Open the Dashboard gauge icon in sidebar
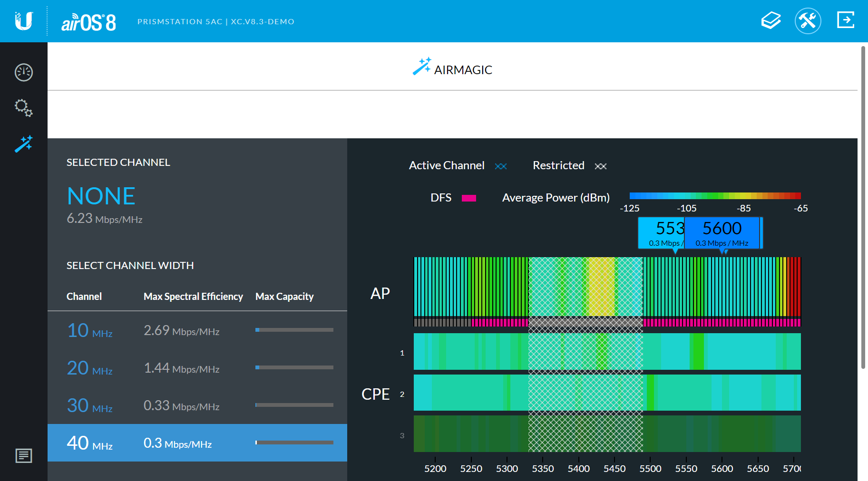 click(x=24, y=72)
